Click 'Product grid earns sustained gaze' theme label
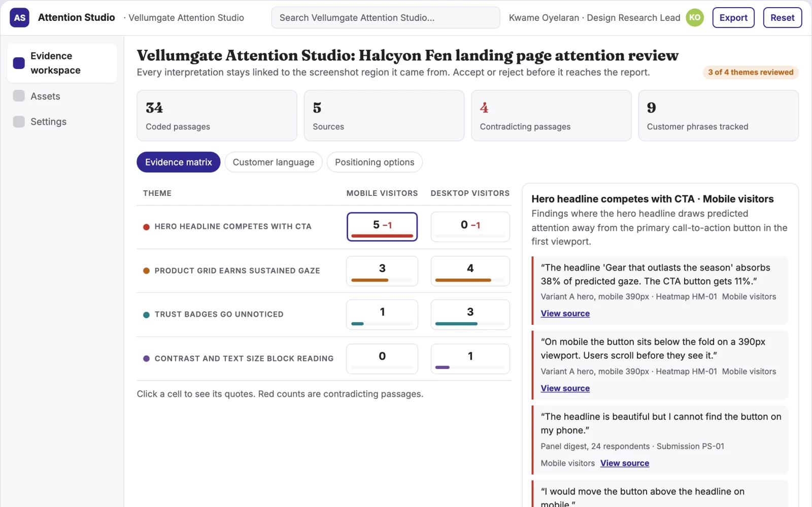This screenshot has width=812, height=507. (x=237, y=271)
